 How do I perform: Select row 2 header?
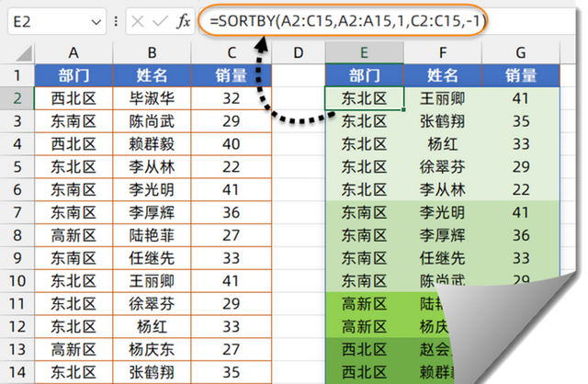(x=17, y=98)
